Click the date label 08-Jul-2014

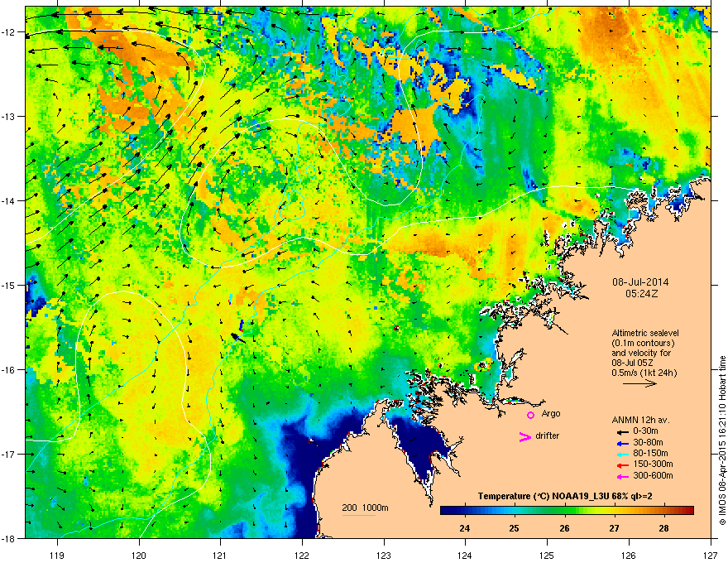(x=640, y=282)
